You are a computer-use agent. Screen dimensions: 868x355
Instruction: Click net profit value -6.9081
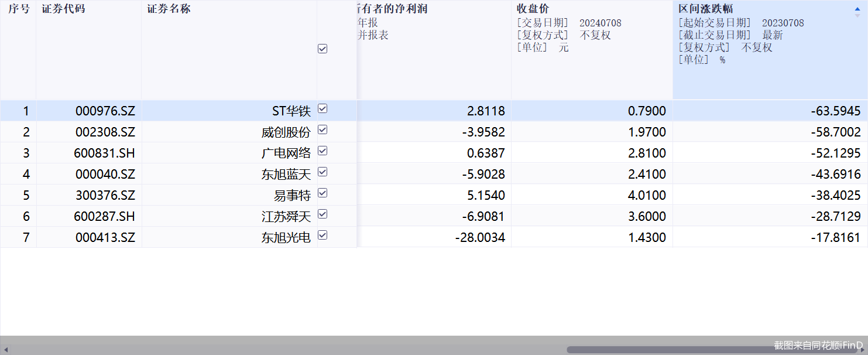point(483,217)
